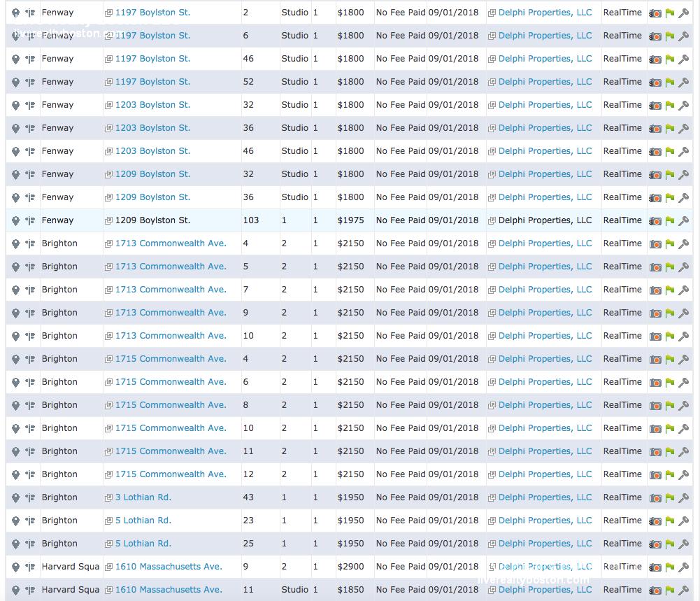Open 1715 Commonwealth Ave. link for unit 11

coord(171,451)
